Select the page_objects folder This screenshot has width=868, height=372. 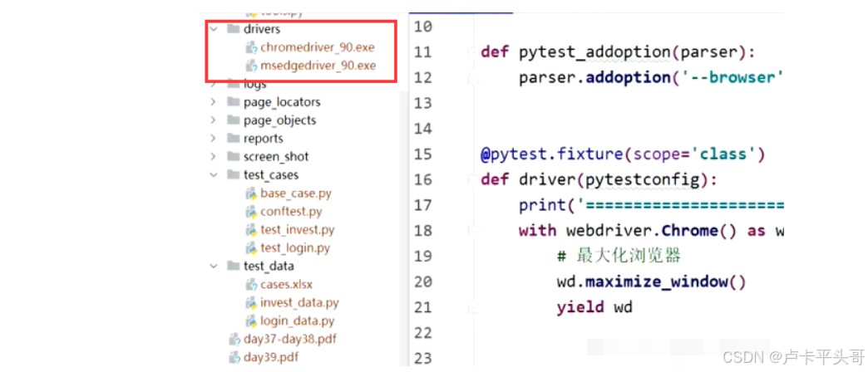279,120
